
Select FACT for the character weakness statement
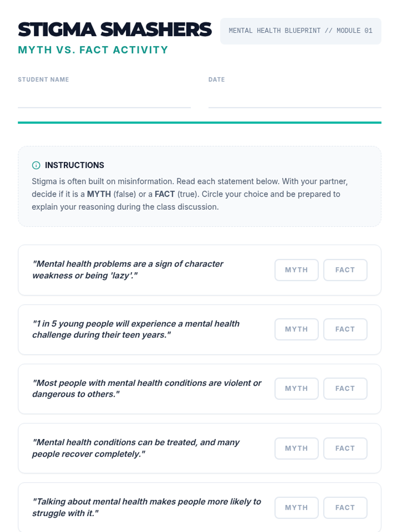[x=345, y=270]
